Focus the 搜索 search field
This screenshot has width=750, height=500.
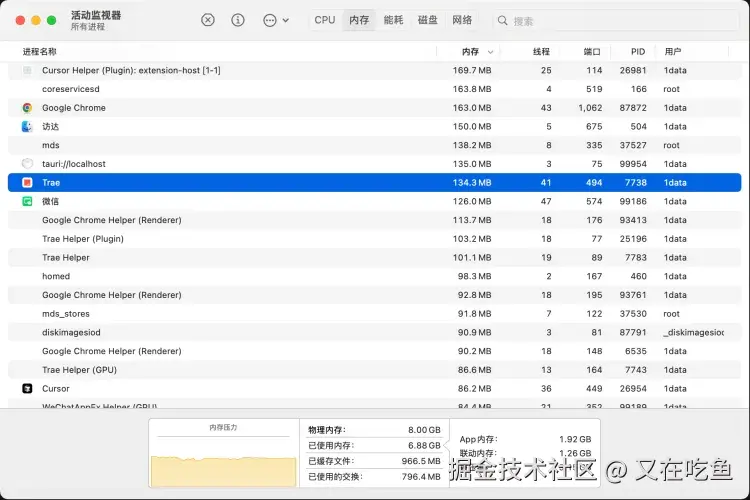(x=617, y=21)
